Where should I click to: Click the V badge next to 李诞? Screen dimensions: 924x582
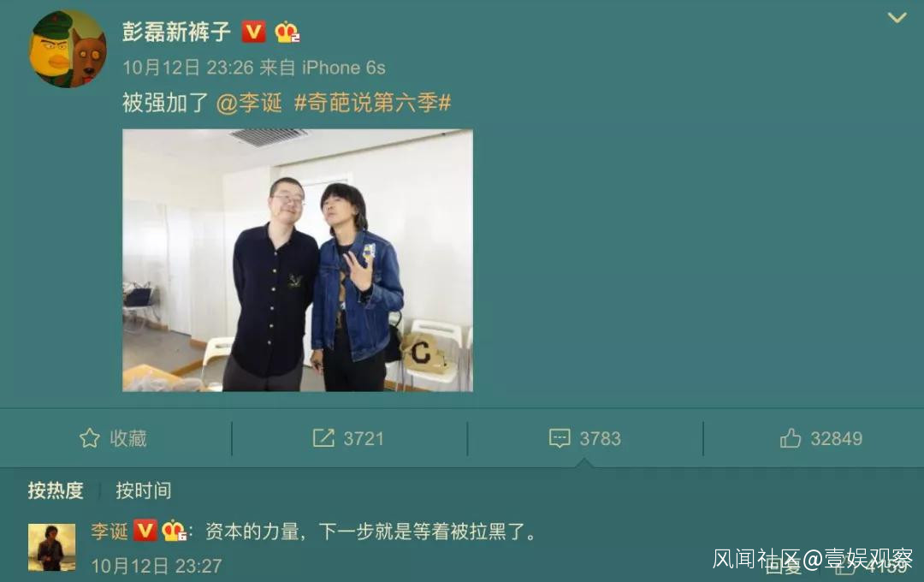click(145, 530)
